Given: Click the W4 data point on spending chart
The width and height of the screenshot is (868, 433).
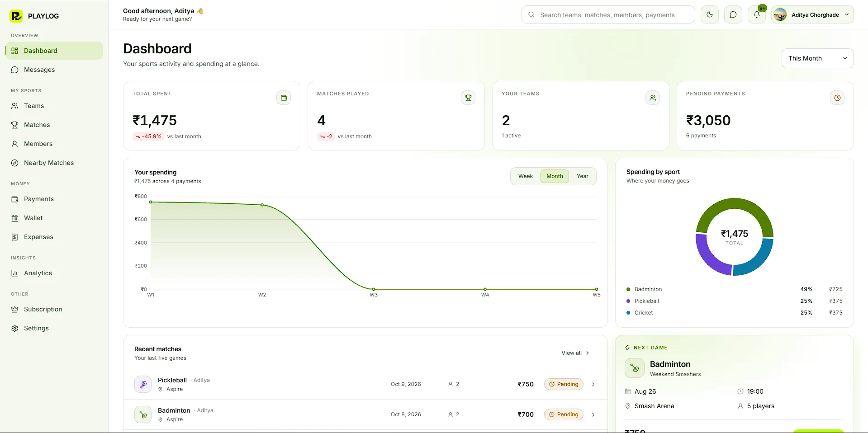Looking at the screenshot, I should tap(485, 289).
